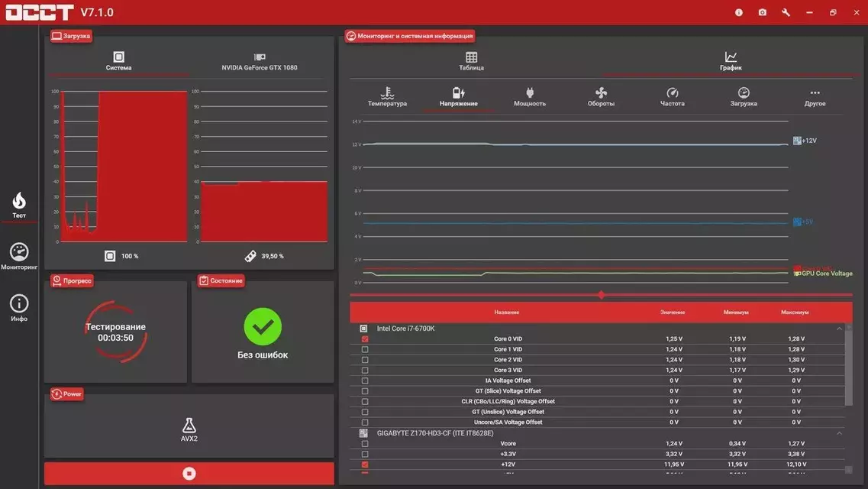This screenshot has width=868, height=489.
Task: Sort the table by the Название column header
Action: click(506, 313)
